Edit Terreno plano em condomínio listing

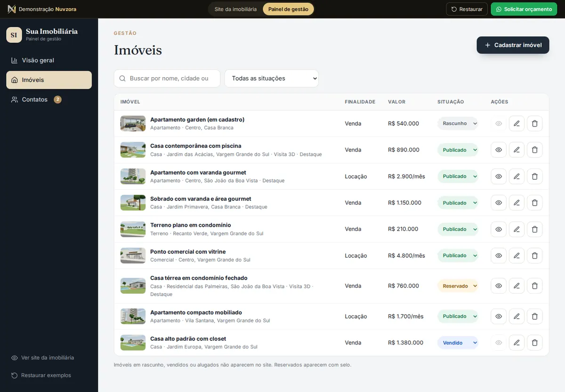(x=517, y=229)
